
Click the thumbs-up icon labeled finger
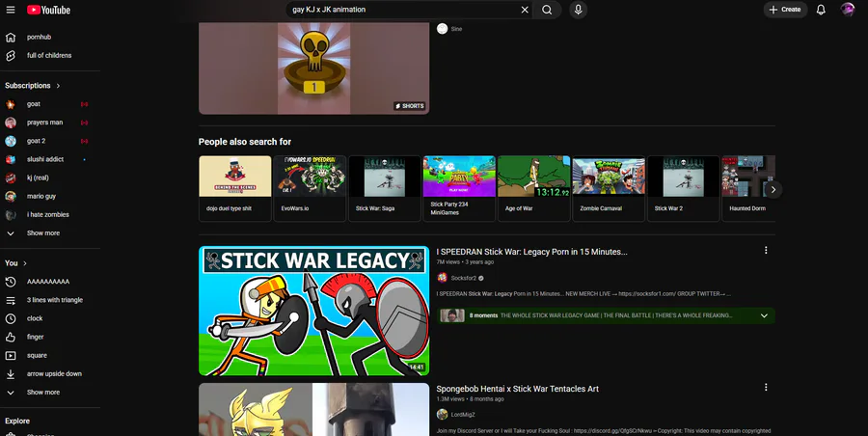tap(11, 337)
